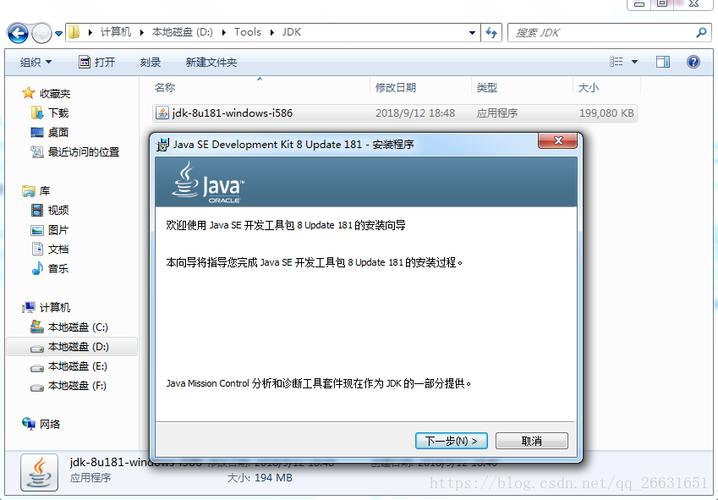Select 计算机 in the address breadcrumb
Screen dimensions: 718x500
[x=115, y=32]
